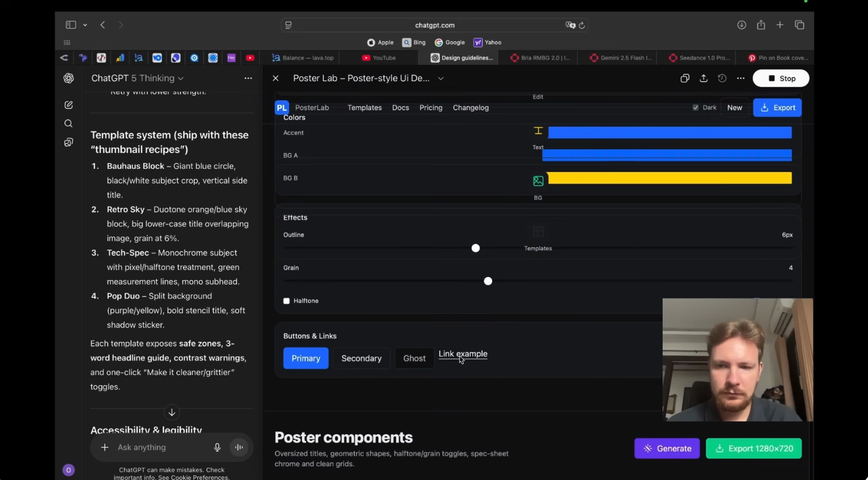The image size is (868, 480).
Task: Enable the Halftone checkbox
Action: pyautogui.click(x=287, y=301)
